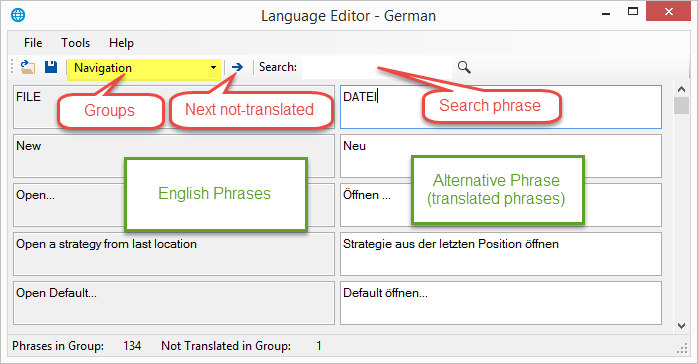Screen dimensions: 698x364
Task: Click the open language file icon
Action: (x=28, y=67)
